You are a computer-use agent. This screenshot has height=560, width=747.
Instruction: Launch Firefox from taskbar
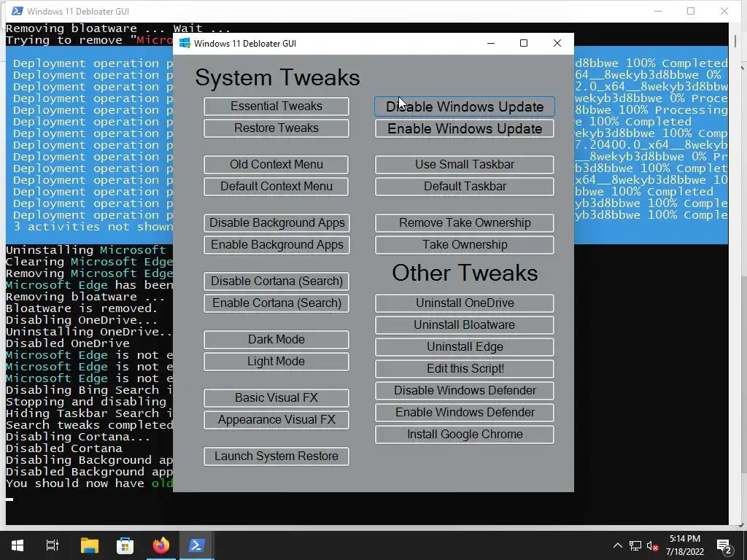click(x=160, y=545)
